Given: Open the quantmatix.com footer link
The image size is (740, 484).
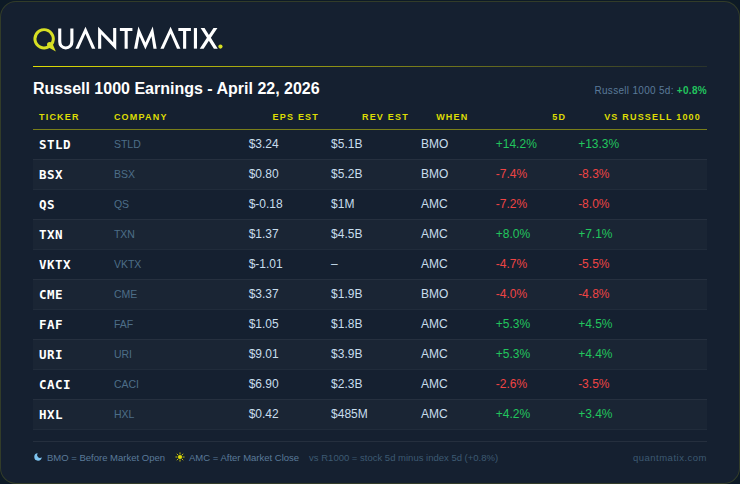Looking at the screenshot, I should (669, 458).
